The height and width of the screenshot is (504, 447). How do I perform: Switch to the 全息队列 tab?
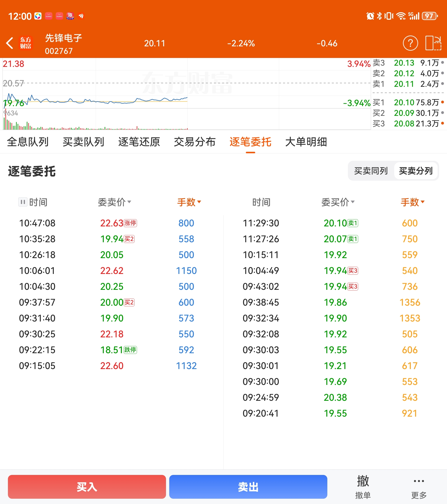coord(28,142)
